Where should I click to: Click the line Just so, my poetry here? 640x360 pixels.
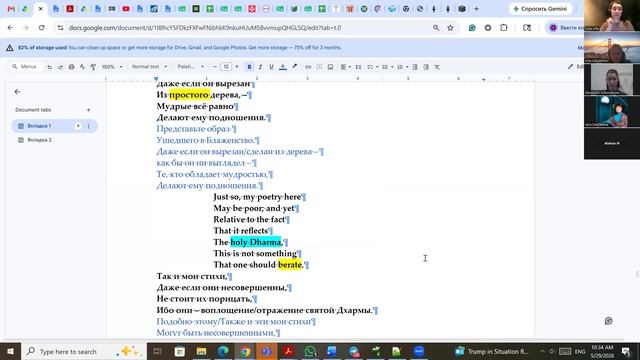(257, 197)
